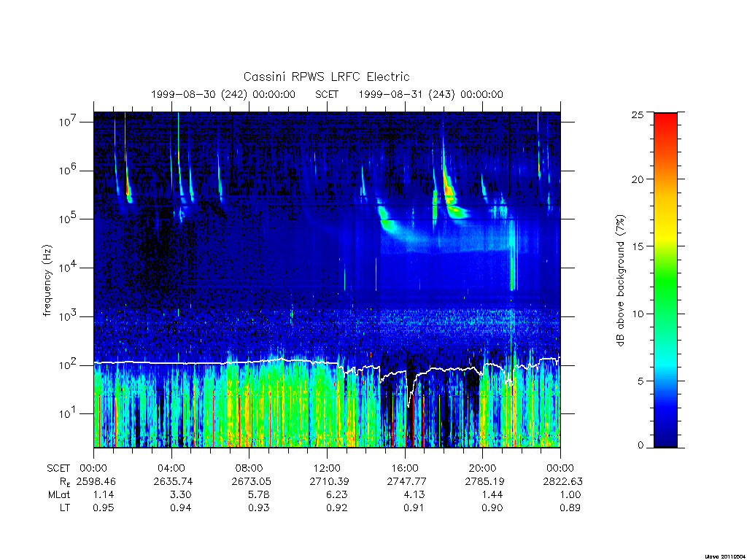This screenshot has height=560, width=747.
Task: Click the colorbar tick label '5'
Action: 640,381
